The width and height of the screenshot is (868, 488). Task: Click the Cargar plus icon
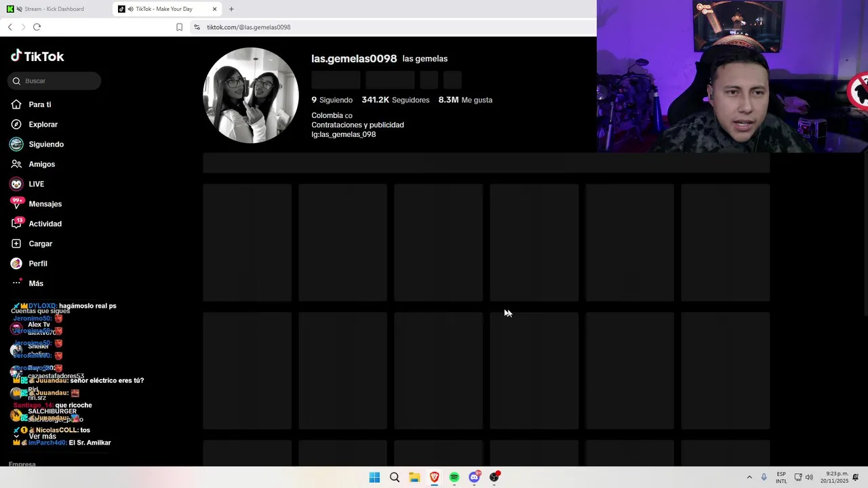16,243
